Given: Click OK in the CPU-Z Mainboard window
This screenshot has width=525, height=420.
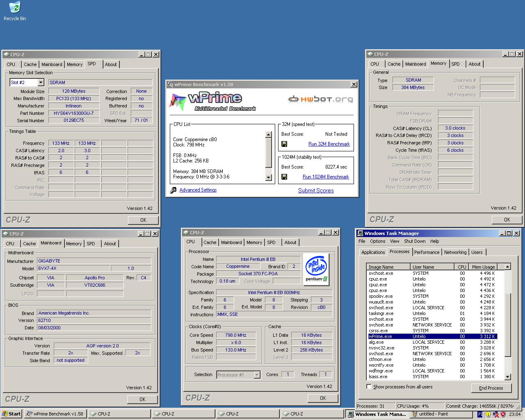Looking at the screenshot, I should point(142,399).
